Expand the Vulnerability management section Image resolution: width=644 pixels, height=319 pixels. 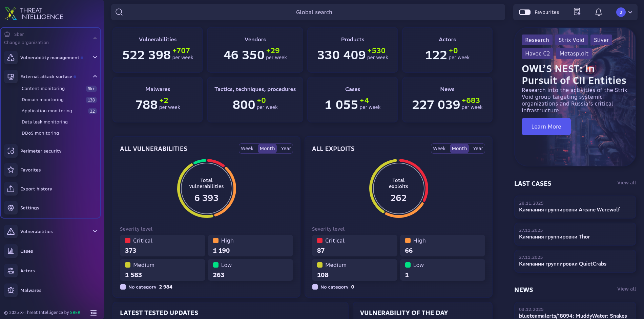(95, 58)
